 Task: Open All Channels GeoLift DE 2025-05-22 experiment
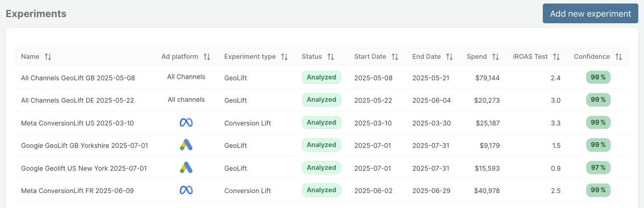tap(78, 100)
